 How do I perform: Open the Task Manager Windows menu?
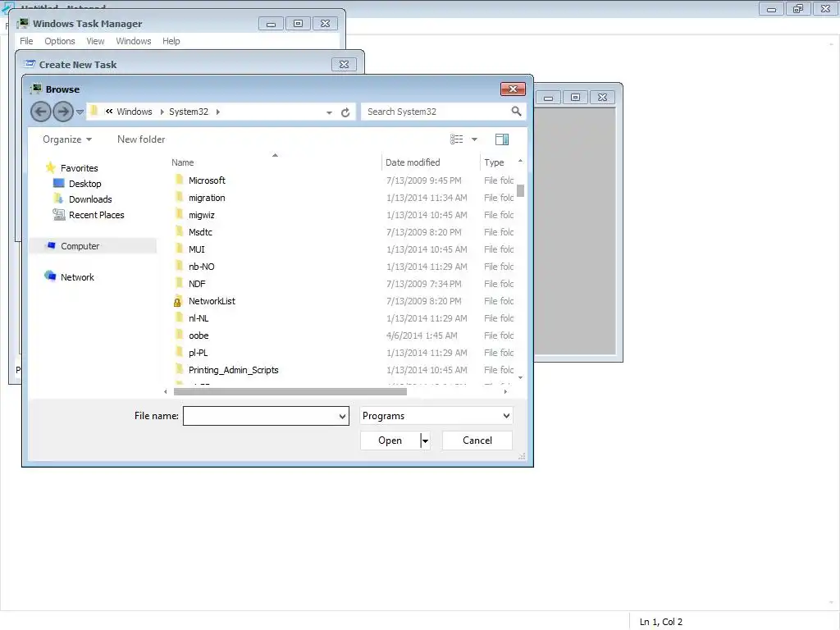[134, 41]
